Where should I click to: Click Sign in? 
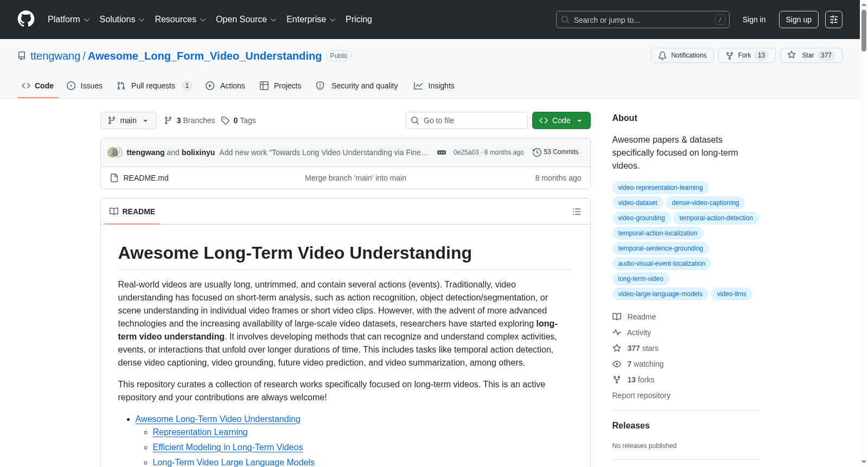pos(754,20)
